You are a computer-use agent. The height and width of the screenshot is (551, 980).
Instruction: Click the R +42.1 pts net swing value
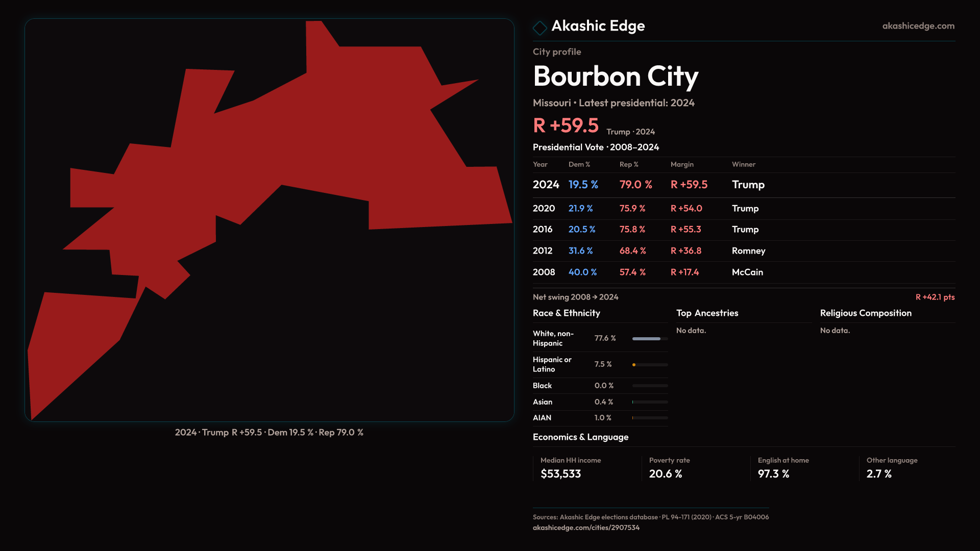[x=935, y=297]
